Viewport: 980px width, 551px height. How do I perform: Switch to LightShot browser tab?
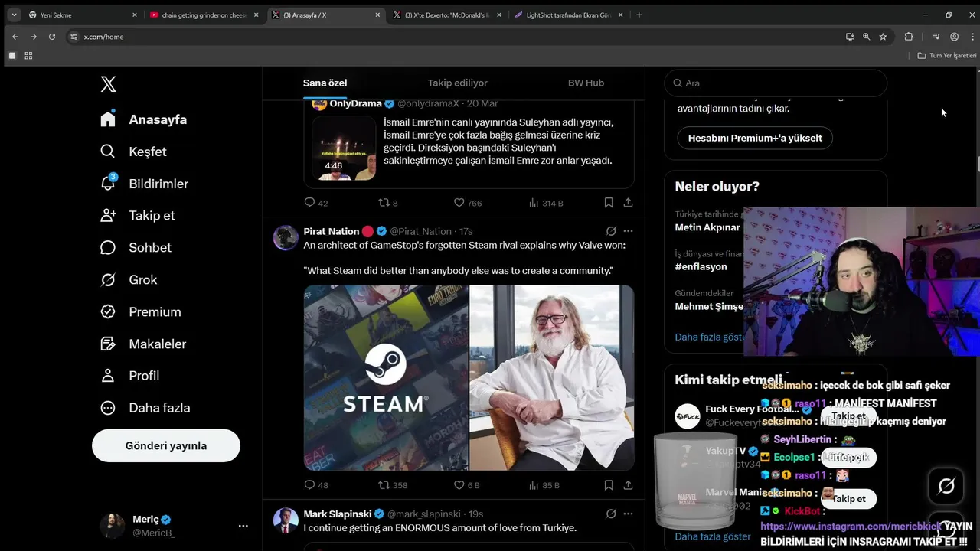coord(568,15)
